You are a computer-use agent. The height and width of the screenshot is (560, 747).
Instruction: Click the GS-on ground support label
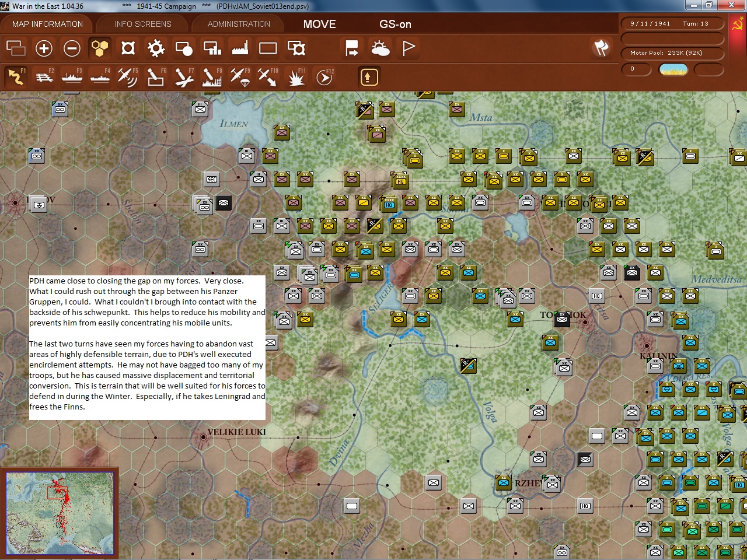click(395, 24)
